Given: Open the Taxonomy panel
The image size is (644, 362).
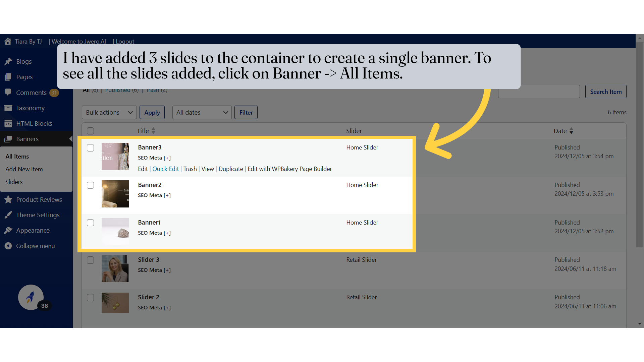Looking at the screenshot, I should point(30,108).
